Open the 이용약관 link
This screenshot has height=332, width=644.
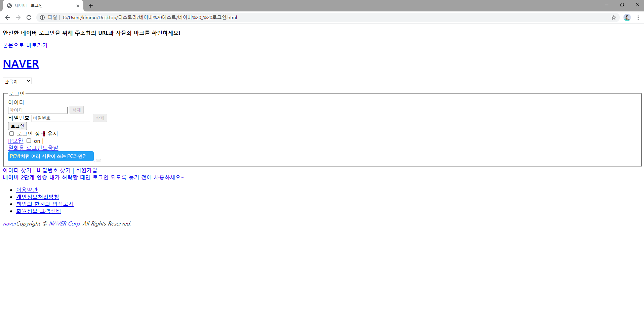tap(27, 190)
